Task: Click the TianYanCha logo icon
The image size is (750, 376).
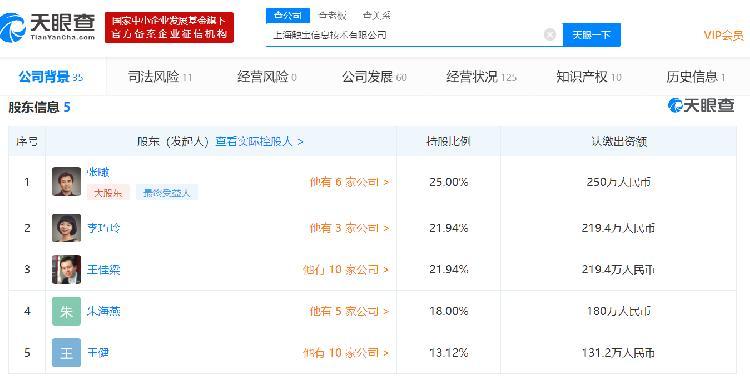Action: [13, 28]
